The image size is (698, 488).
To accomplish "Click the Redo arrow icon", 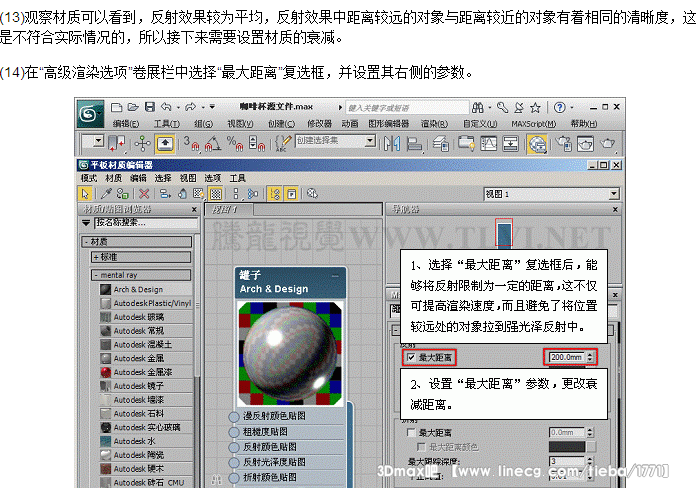I will point(191,107).
